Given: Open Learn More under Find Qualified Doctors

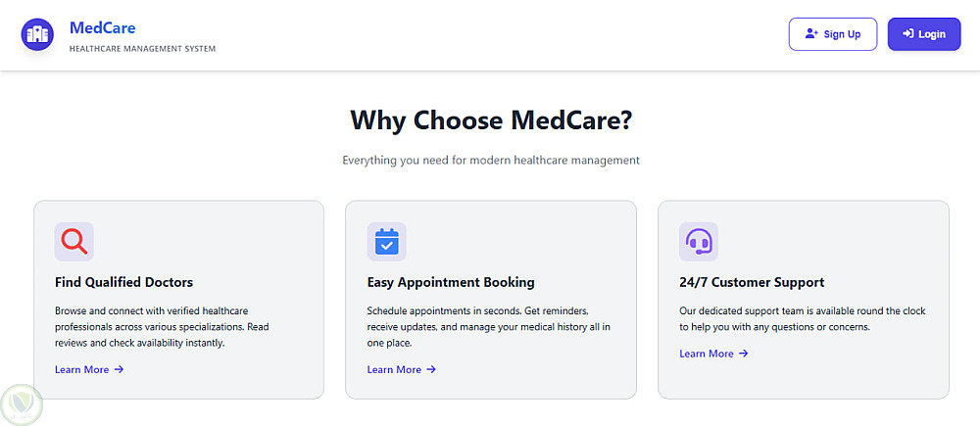Looking at the screenshot, I should click(82, 369).
